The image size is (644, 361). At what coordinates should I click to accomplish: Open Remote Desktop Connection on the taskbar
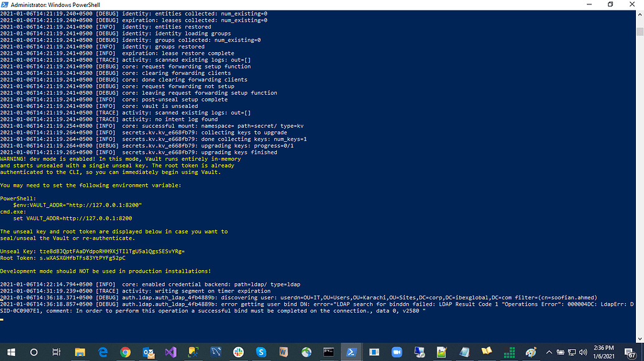pyautogui.click(x=419, y=352)
